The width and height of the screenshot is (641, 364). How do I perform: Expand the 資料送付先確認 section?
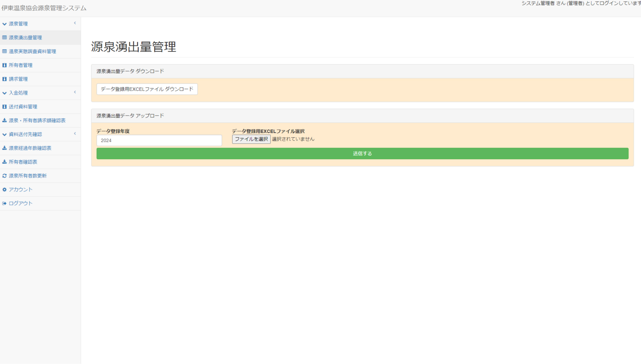pyautogui.click(x=75, y=134)
